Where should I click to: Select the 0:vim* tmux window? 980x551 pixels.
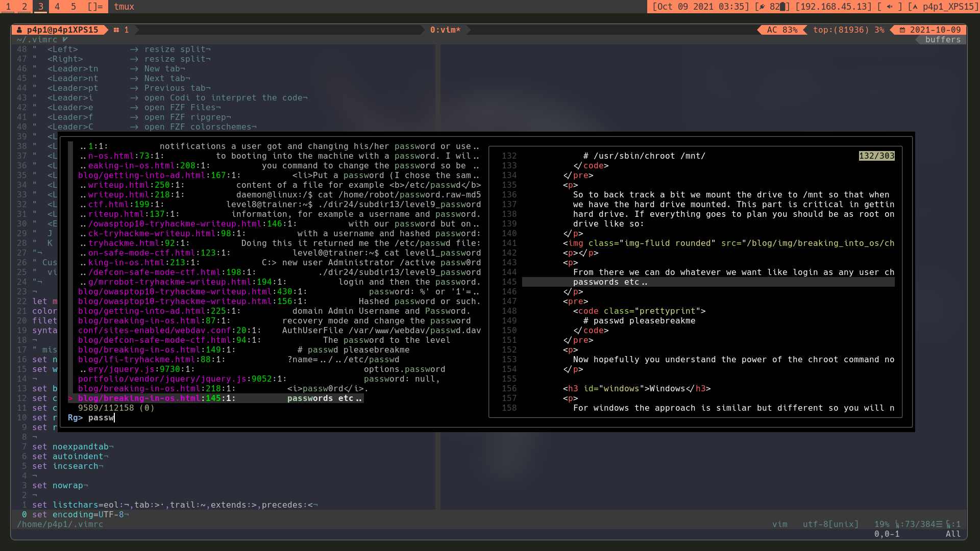click(x=445, y=30)
